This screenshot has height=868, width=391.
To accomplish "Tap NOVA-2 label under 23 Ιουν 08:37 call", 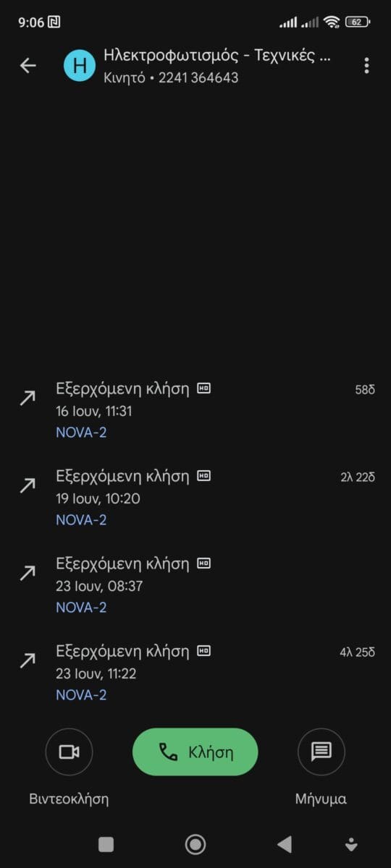I will tap(81, 608).
